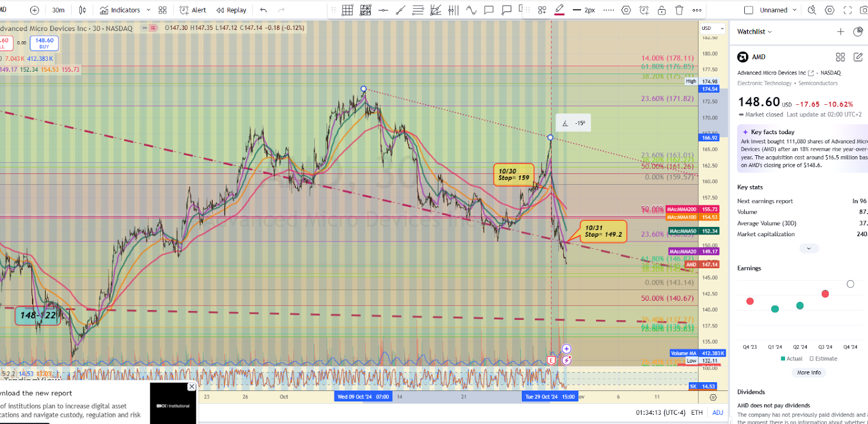Open the Unnamed layout dropdown

click(x=778, y=10)
